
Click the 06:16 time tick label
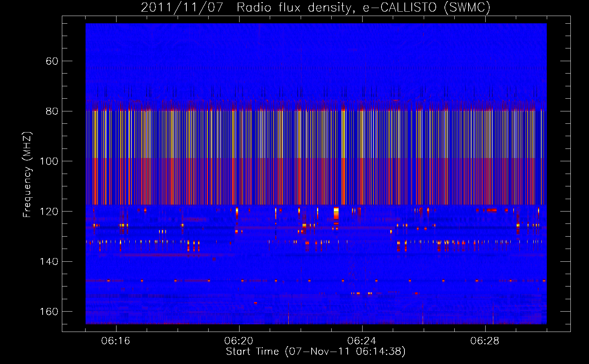coord(116,341)
